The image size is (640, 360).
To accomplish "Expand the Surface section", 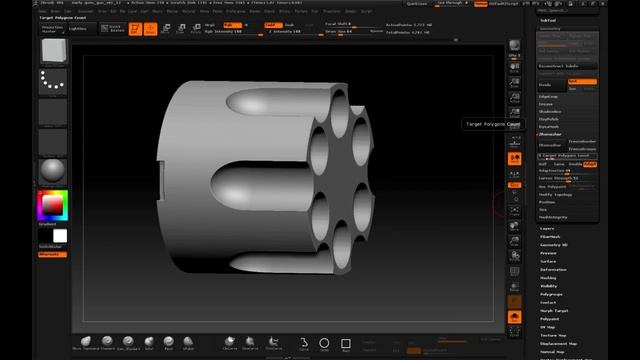I will 548,261.
